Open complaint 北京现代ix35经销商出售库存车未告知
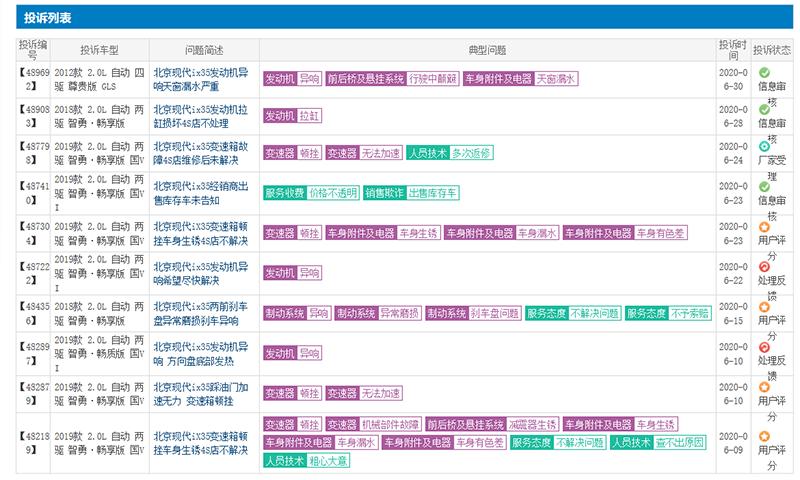The image size is (800, 480). [201, 193]
